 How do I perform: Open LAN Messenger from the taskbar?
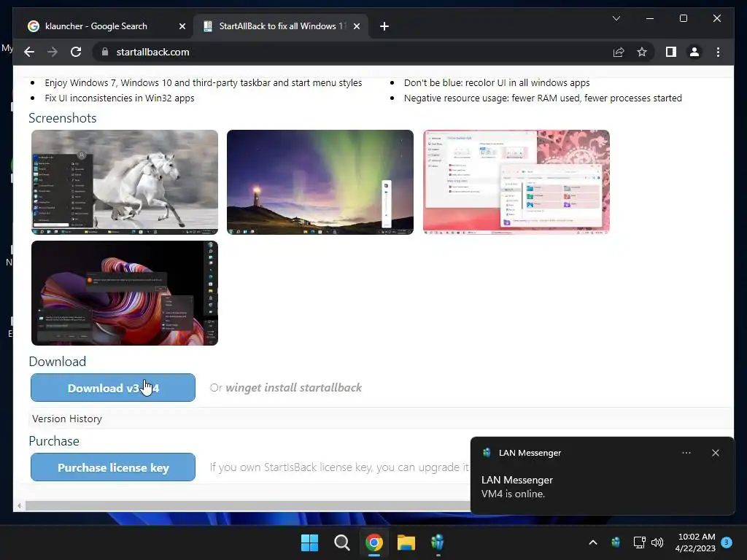point(438,542)
